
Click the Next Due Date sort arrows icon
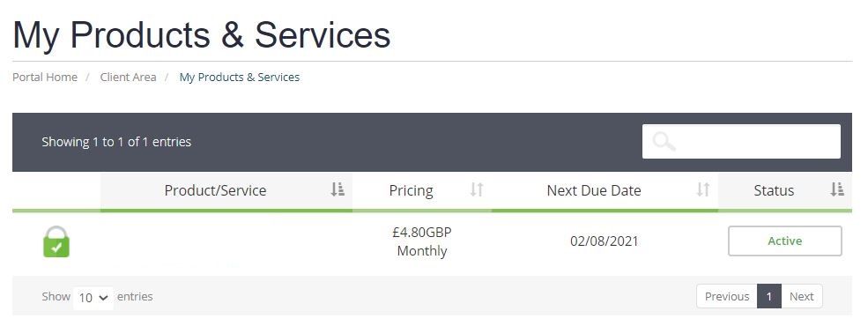point(703,189)
